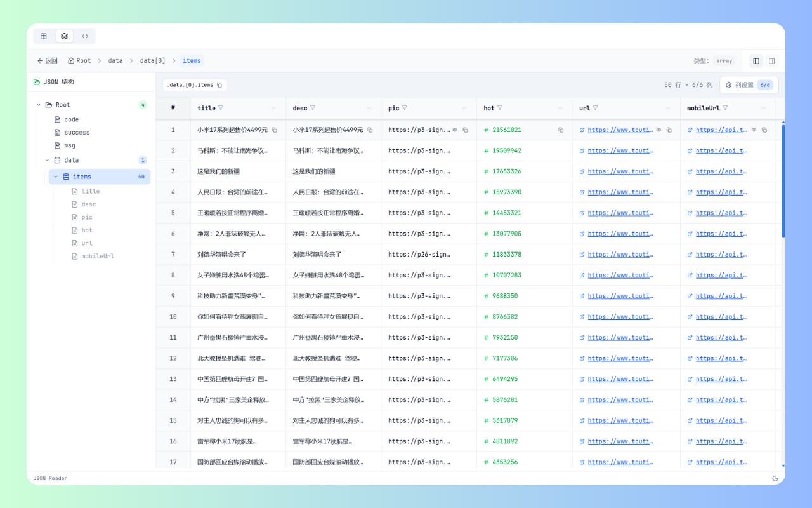Screen dimensions: 812x508
Task: Toggle the right sidebar panel
Action: [x=771, y=61]
